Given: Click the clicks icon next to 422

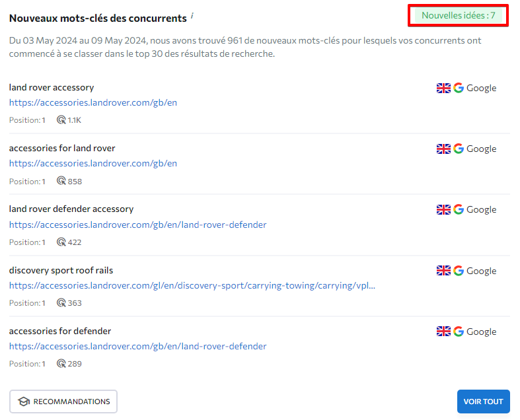Looking at the screenshot, I should [61, 242].
